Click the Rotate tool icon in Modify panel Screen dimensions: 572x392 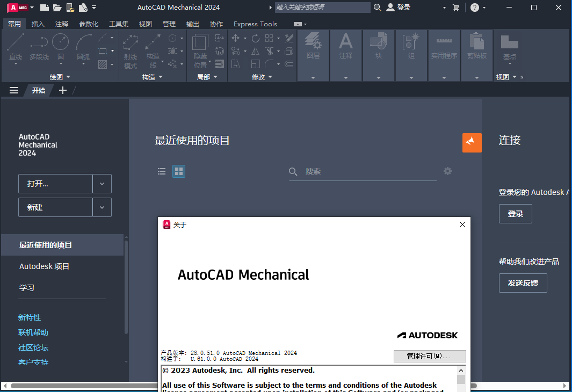tap(255, 38)
